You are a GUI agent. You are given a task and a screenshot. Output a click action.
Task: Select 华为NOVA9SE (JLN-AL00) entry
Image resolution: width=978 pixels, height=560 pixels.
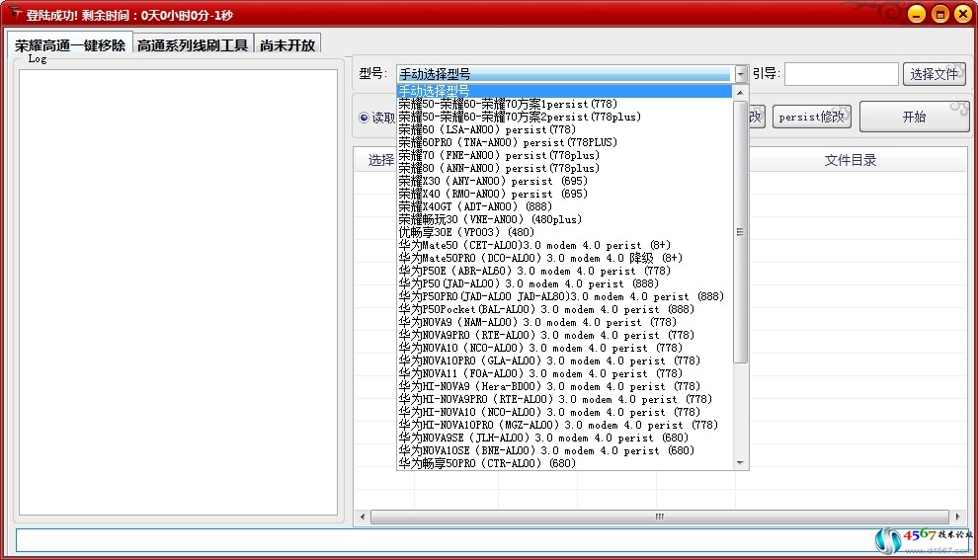tap(564, 438)
